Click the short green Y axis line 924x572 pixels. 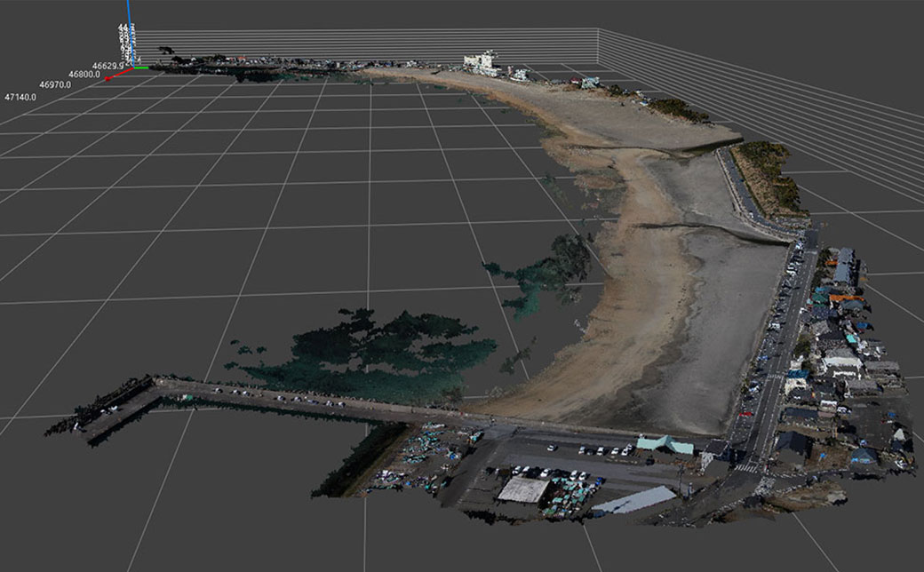(142, 68)
